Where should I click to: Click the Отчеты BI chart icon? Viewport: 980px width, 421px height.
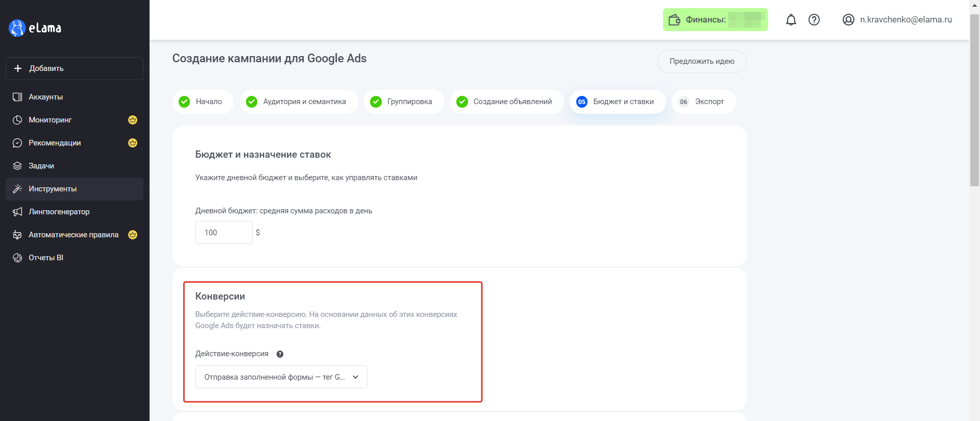[x=17, y=258]
